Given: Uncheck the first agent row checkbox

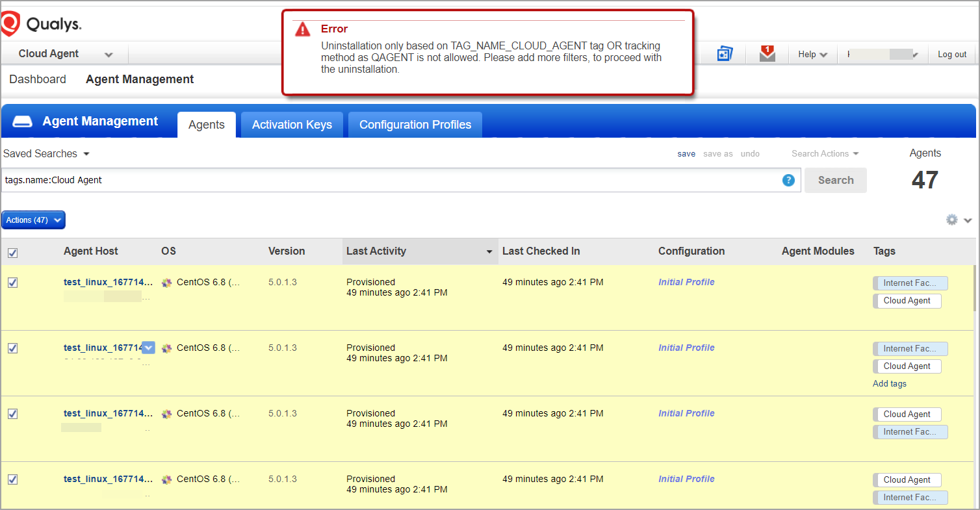Looking at the screenshot, I should (x=12, y=283).
